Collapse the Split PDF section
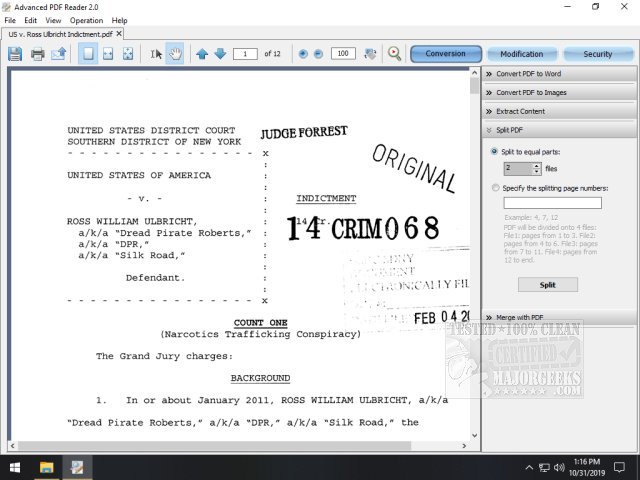Viewport: 640px width, 480px height. click(559, 130)
